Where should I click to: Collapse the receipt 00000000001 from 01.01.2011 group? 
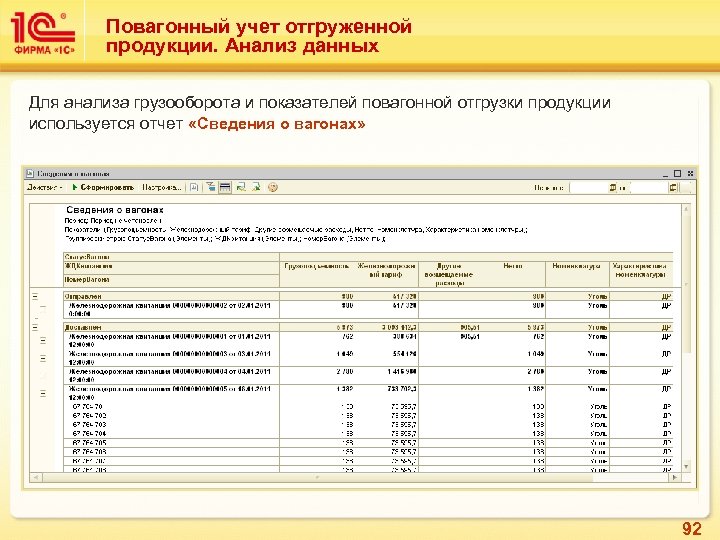(43, 341)
